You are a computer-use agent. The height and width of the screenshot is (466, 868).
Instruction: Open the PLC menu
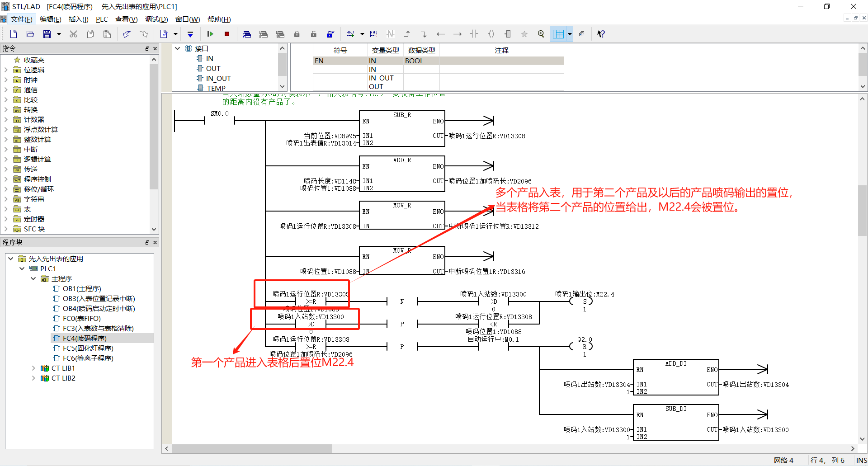click(x=102, y=19)
